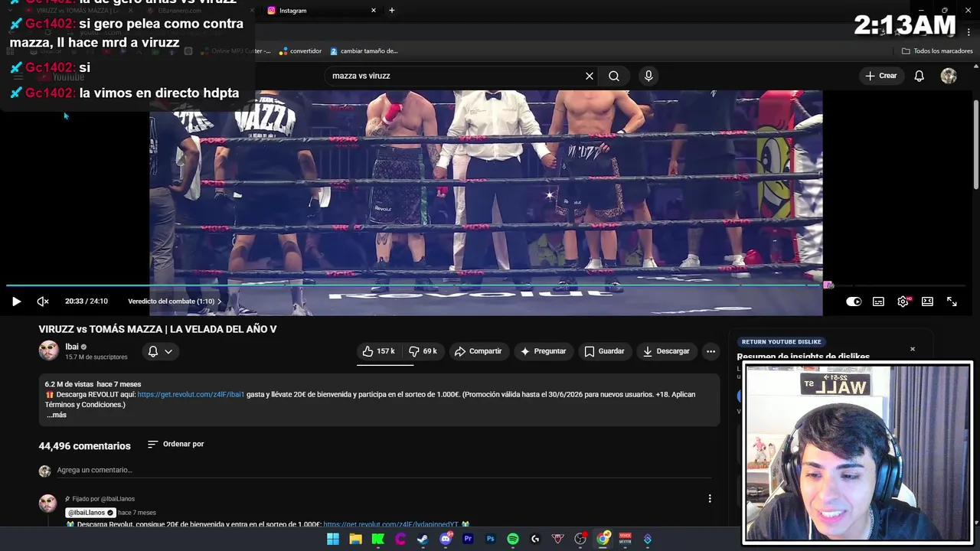Close the Return YouTube Dislike panel
Viewport: 980px width, 551px height.
[913, 349]
